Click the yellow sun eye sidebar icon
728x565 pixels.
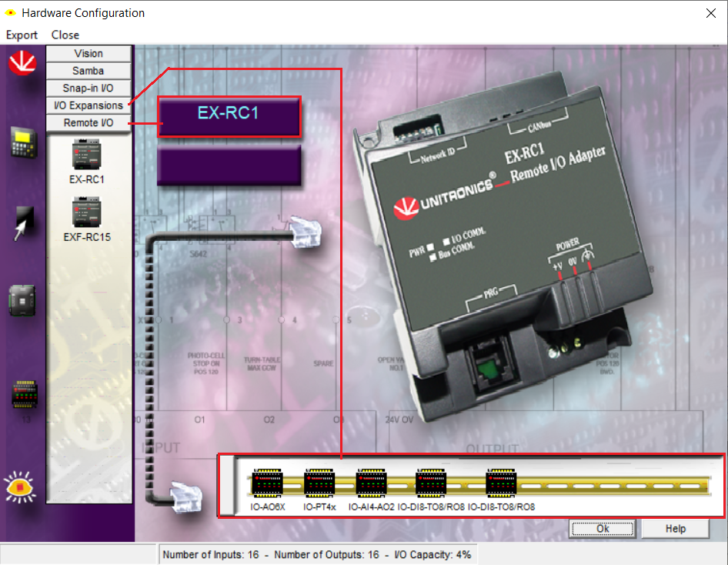19,486
